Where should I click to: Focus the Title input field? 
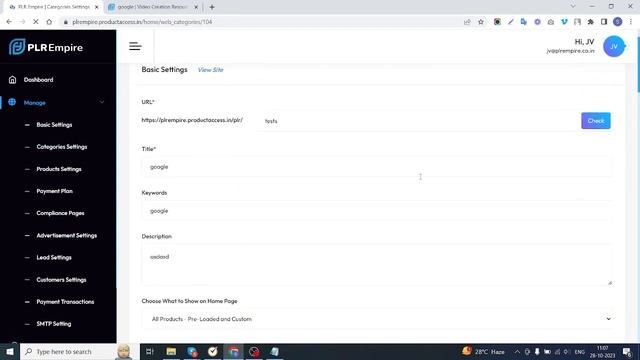[x=376, y=167]
